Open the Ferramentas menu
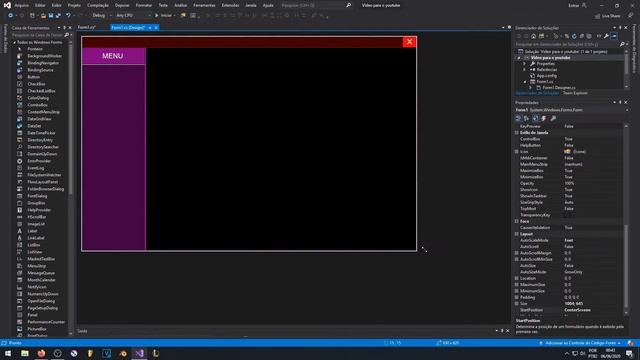Viewport: 640px width, 360px height. click(x=204, y=5)
